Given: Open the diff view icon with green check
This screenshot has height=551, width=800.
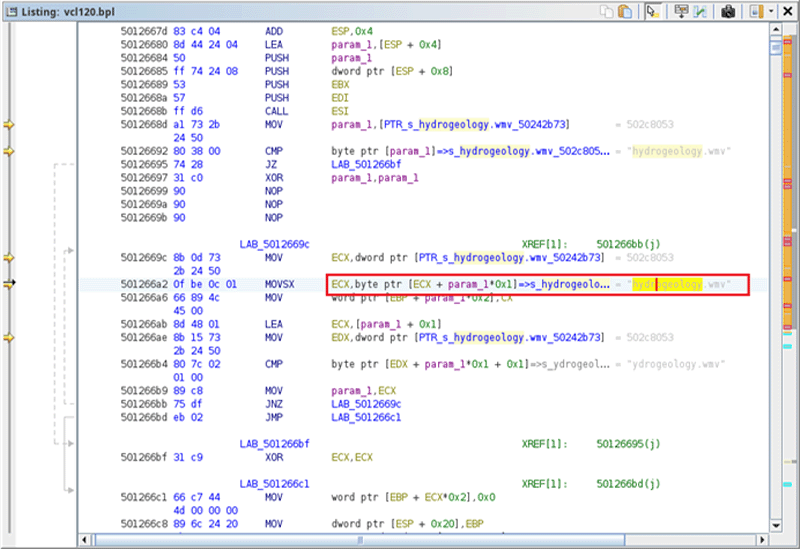Looking at the screenshot, I should 701,11.
